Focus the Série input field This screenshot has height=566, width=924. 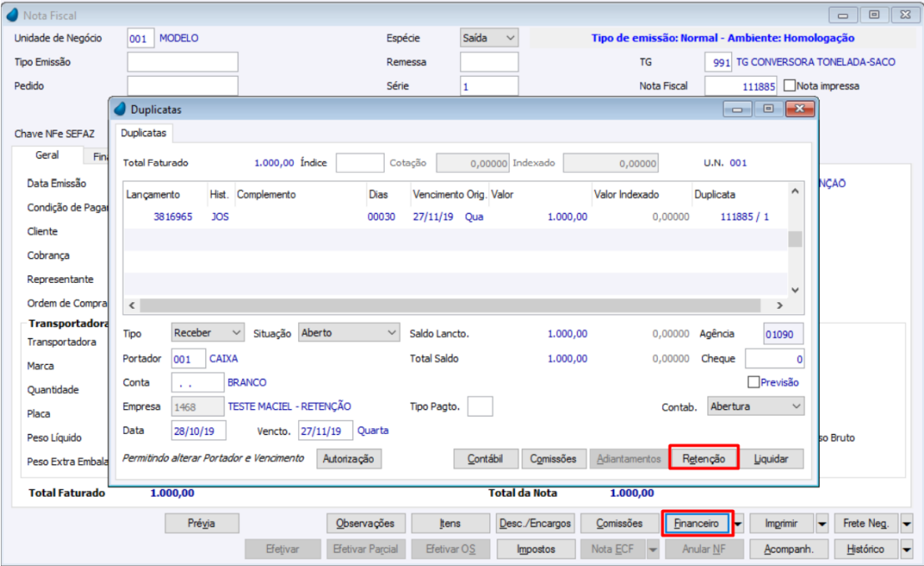489,86
